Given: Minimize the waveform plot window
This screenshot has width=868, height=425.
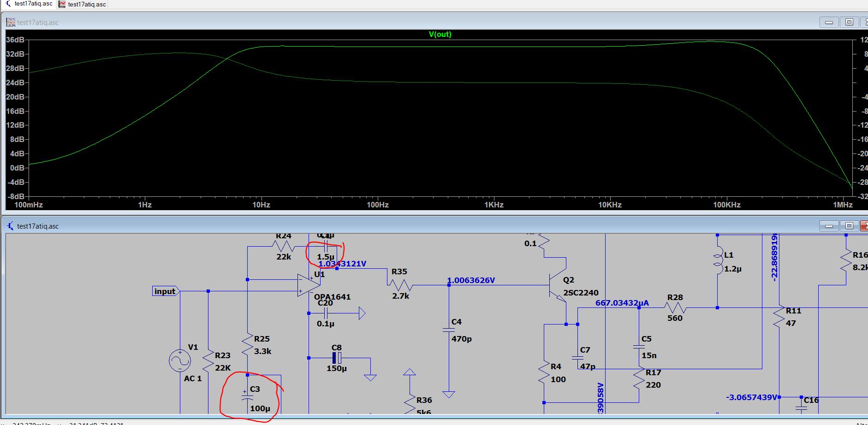Looking at the screenshot, I should tap(829, 22).
